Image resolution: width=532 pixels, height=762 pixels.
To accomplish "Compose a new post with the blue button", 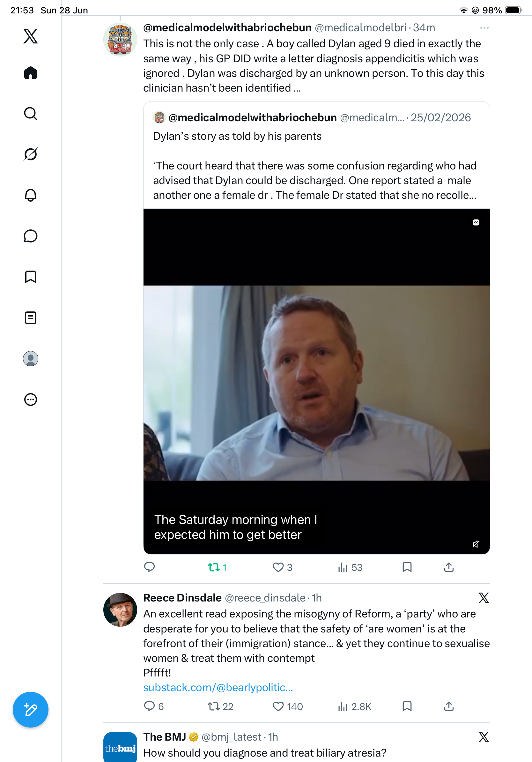I will [x=31, y=710].
